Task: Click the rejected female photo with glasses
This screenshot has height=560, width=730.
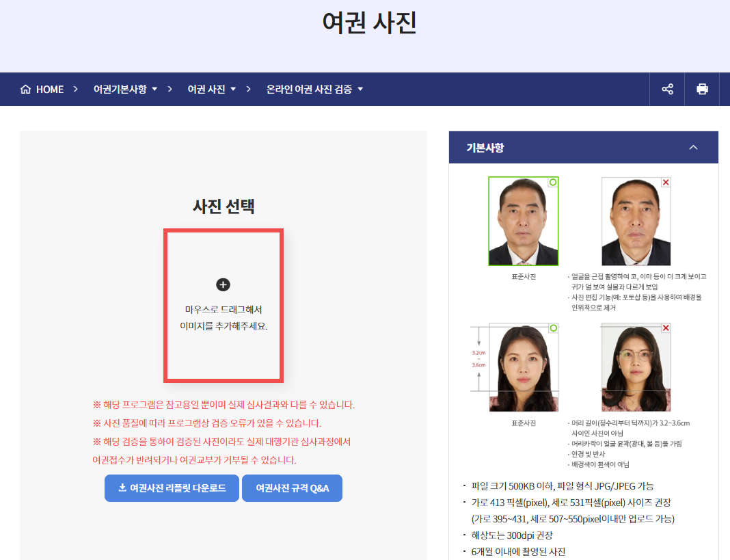Action: tap(636, 367)
